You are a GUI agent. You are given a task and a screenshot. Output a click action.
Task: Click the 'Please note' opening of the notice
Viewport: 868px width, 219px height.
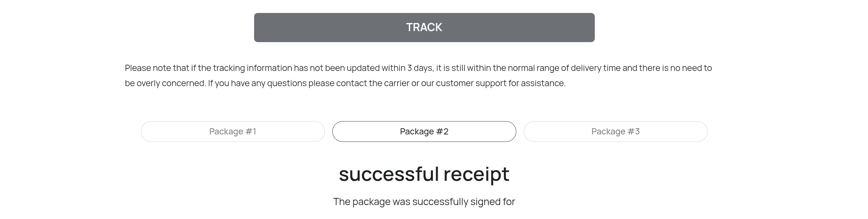[x=148, y=68]
